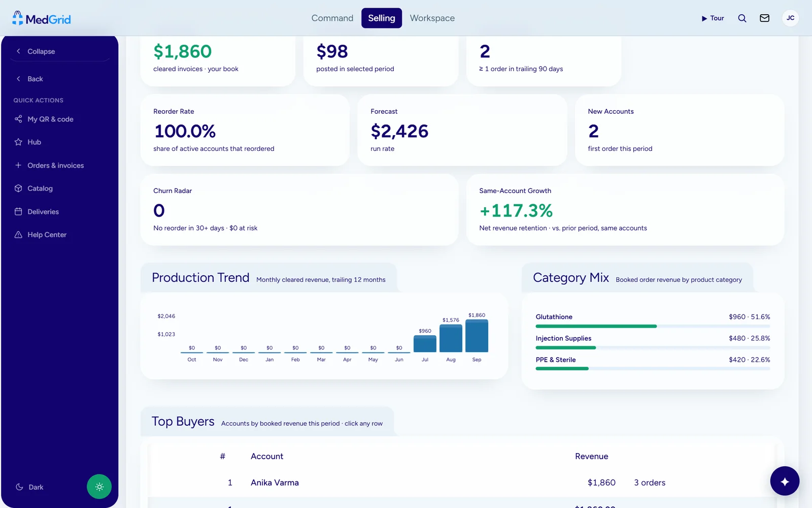Switch to the Command tab
Screen dimensions: 812x508
point(332,18)
